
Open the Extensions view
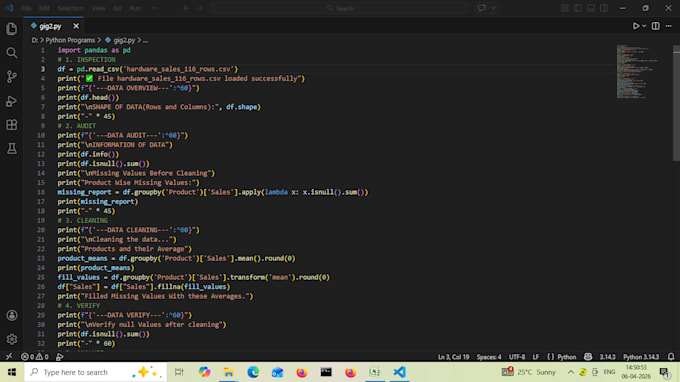[x=12, y=125]
